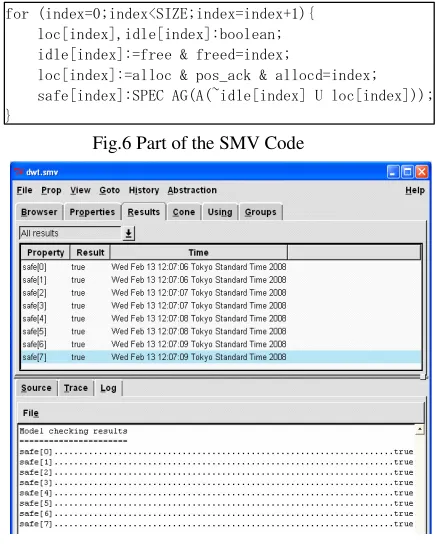Select the Results tab
The width and height of the screenshot is (436, 546).
pyautogui.click(x=143, y=212)
